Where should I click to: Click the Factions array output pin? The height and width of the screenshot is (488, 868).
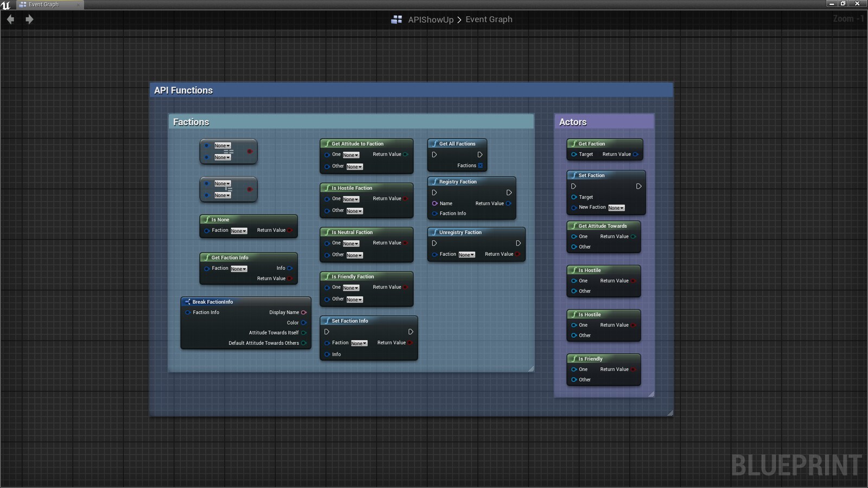pos(481,165)
